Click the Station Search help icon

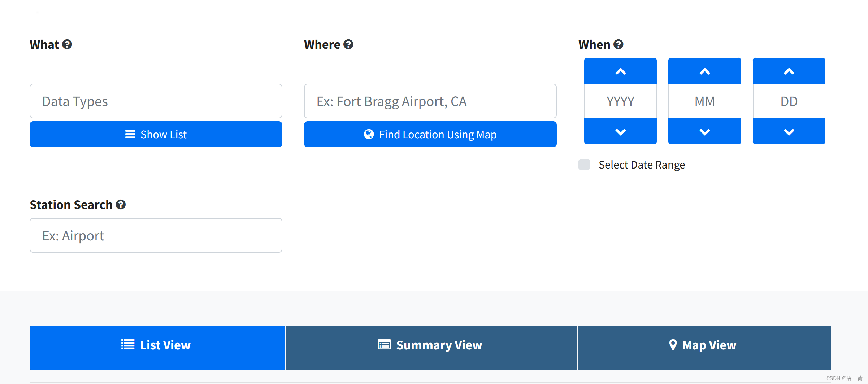pyautogui.click(x=121, y=205)
